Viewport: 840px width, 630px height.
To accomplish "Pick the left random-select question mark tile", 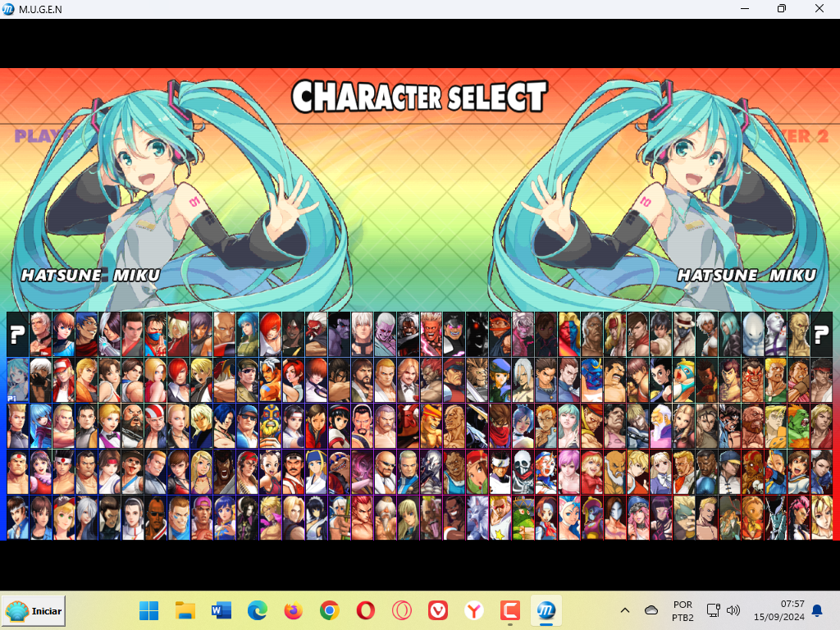I will tap(18, 335).
